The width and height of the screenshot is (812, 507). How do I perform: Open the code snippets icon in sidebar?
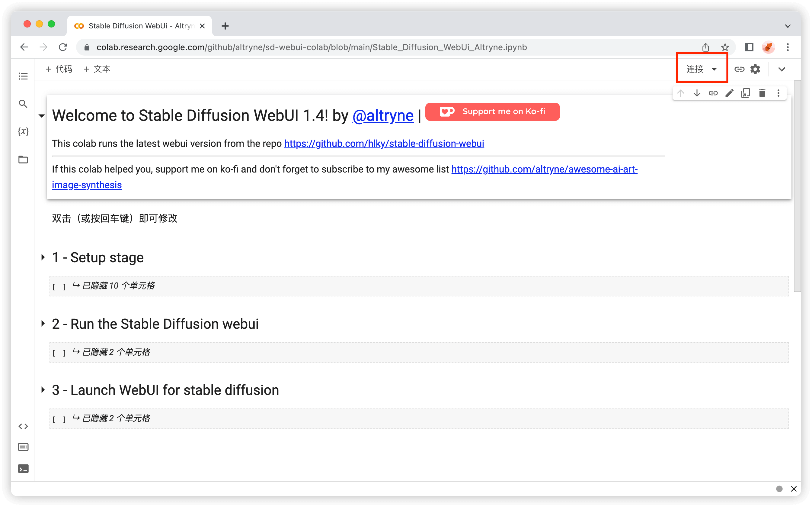(23, 426)
